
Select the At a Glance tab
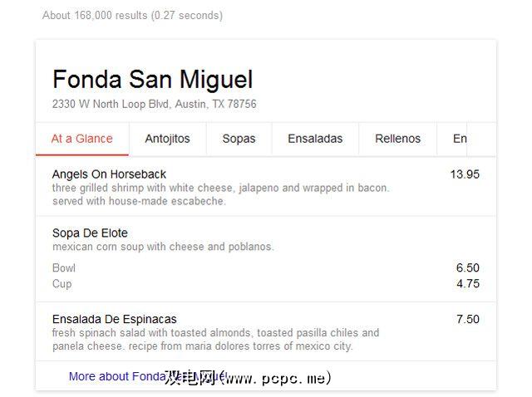point(81,139)
